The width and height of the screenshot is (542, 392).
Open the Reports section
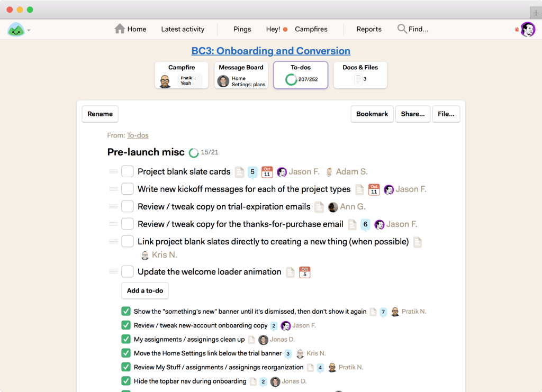click(368, 29)
